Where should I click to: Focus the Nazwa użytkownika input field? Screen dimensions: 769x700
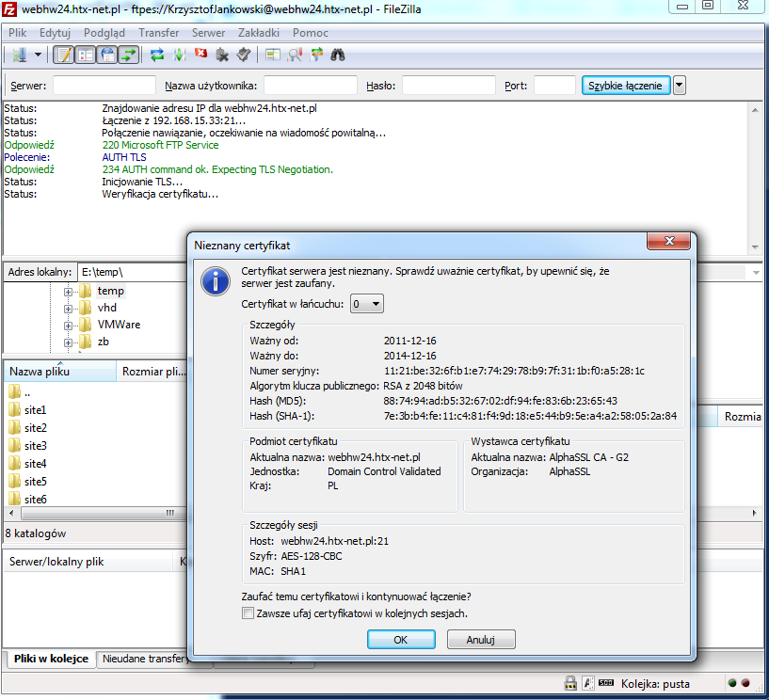pos(310,86)
